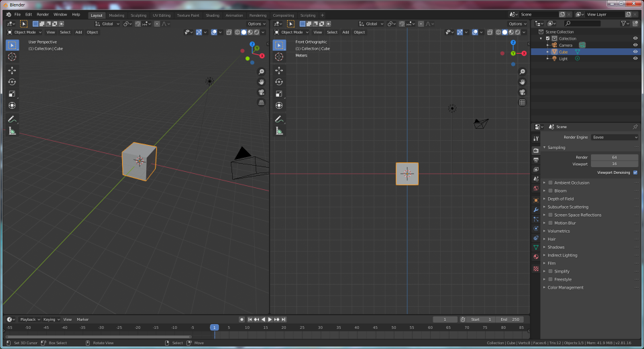Click the pan hand icon in right viewport
The width and height of the screenshot is (644, 349).
[522, 82]
